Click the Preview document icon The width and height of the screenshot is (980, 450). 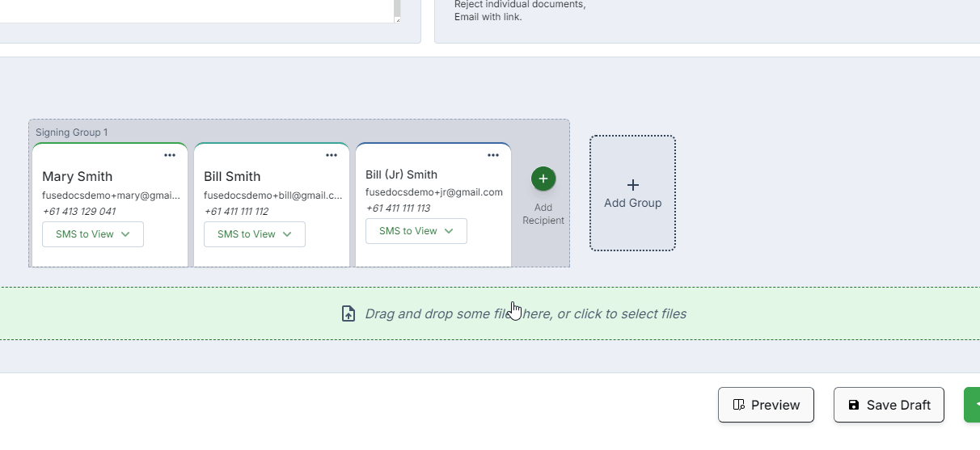coord(738,405)
